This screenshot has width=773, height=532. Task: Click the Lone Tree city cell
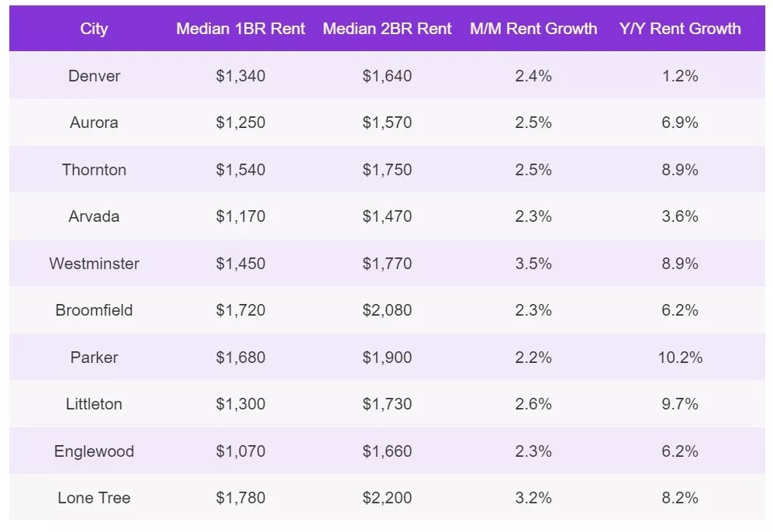pyautogui.click(x=94, y=498)
